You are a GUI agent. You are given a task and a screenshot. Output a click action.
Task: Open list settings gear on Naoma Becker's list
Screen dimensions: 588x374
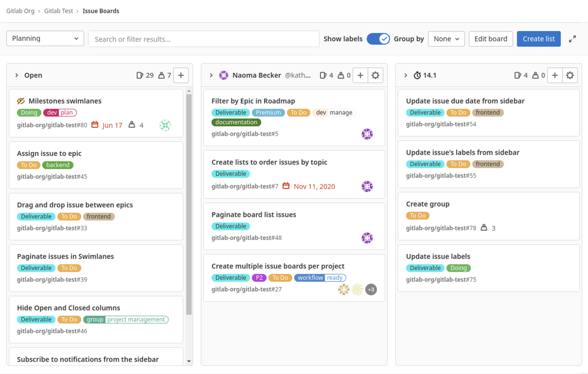[x=375, y=75]
